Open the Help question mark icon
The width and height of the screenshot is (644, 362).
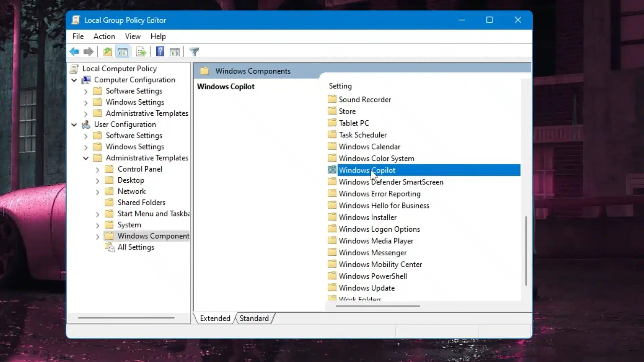pos(160,51)
